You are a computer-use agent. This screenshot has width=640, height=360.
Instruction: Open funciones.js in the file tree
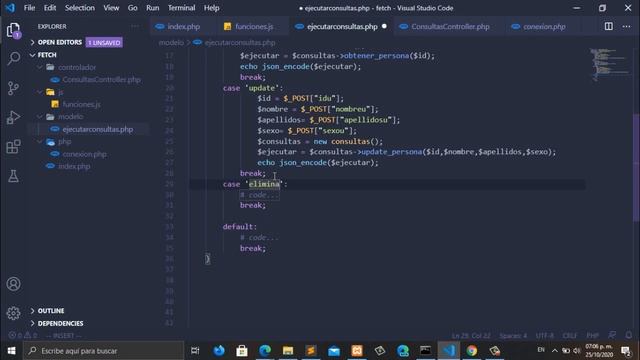click(x=81, y=104)
